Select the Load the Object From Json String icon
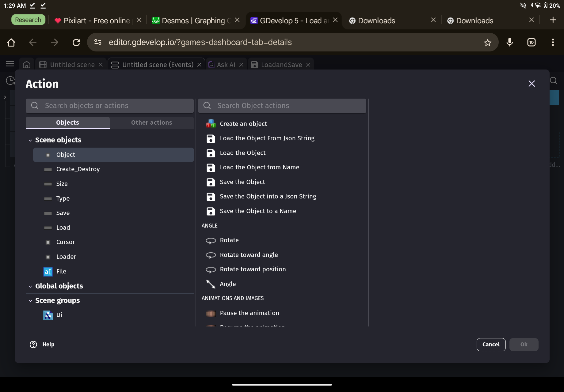Screen dimensions: 564x392 [211, 138]
